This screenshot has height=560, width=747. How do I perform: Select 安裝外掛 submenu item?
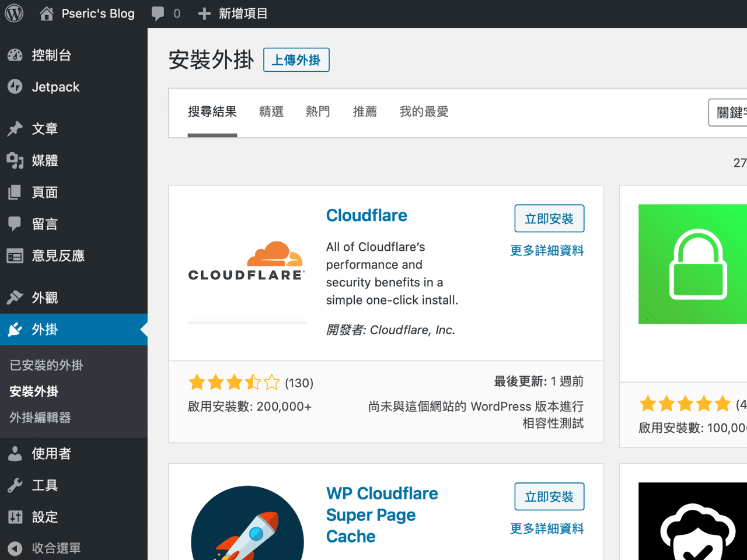(x=34, y=391)
